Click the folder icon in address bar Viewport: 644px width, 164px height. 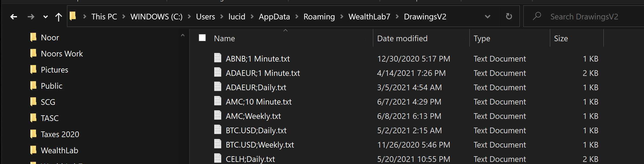73,16
